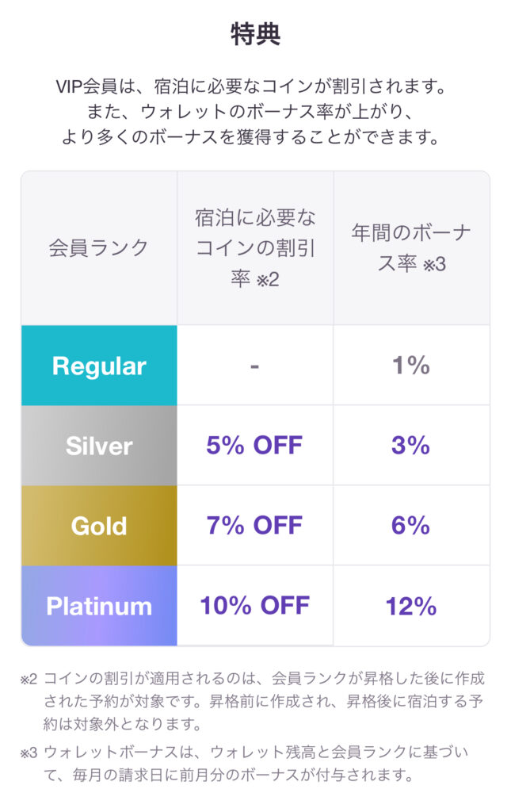Select the Gold rank cell

[x=99, y=526]
